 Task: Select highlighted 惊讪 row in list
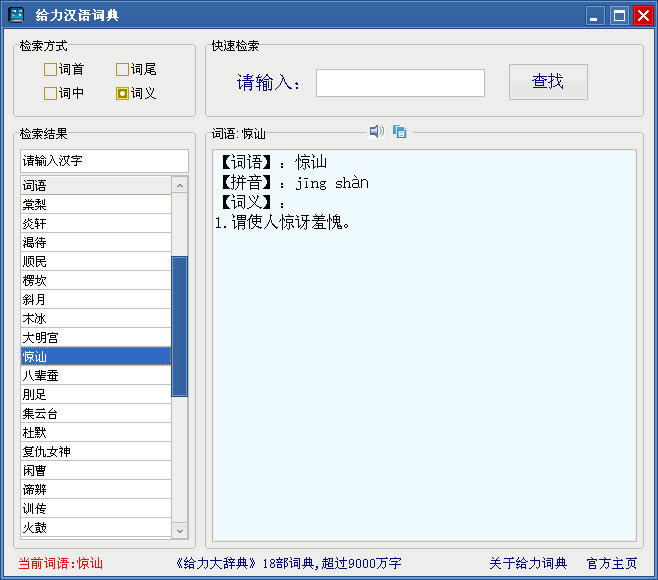click(x=96, y=356)
